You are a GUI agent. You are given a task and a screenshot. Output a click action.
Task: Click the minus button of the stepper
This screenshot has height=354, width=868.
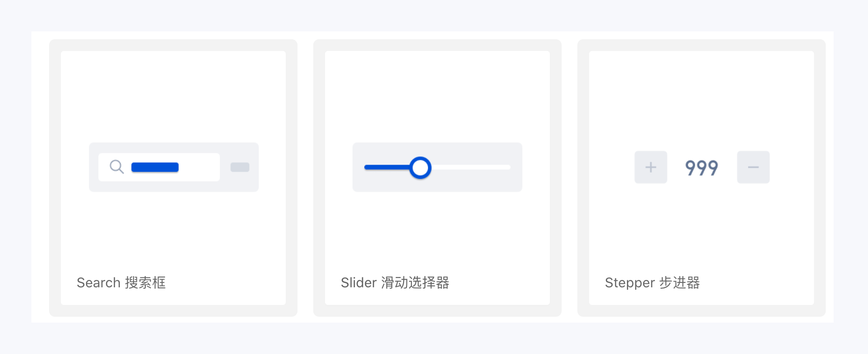coord(753,167)
